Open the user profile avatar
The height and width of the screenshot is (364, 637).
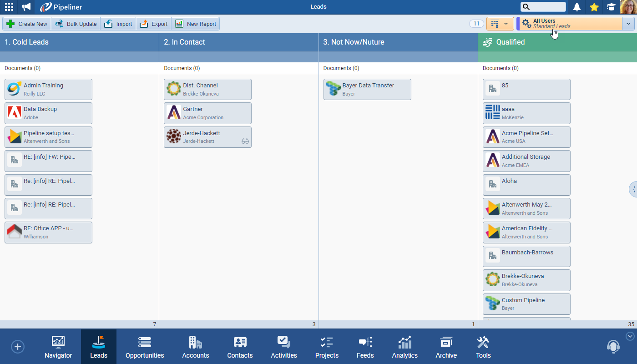[628, 7]
